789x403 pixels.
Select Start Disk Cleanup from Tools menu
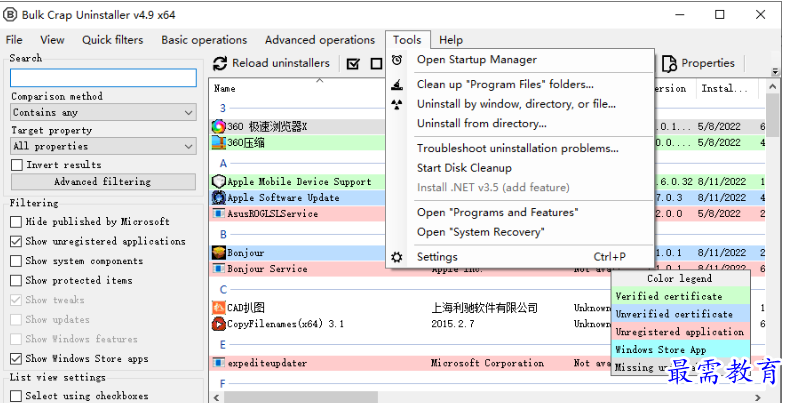(464, 168)
